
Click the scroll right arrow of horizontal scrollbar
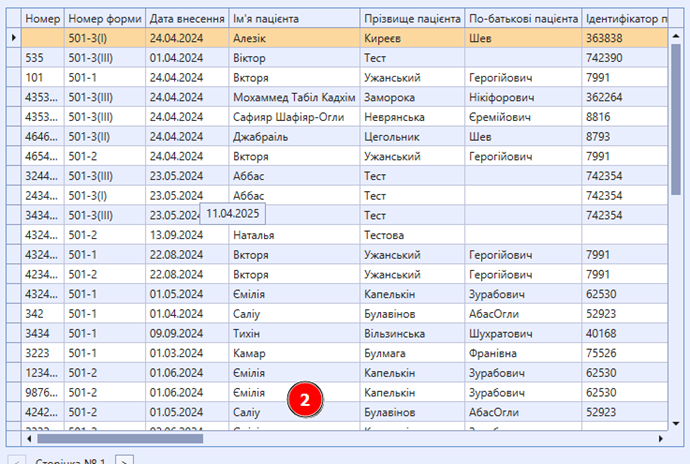click(x=661, y=438)
